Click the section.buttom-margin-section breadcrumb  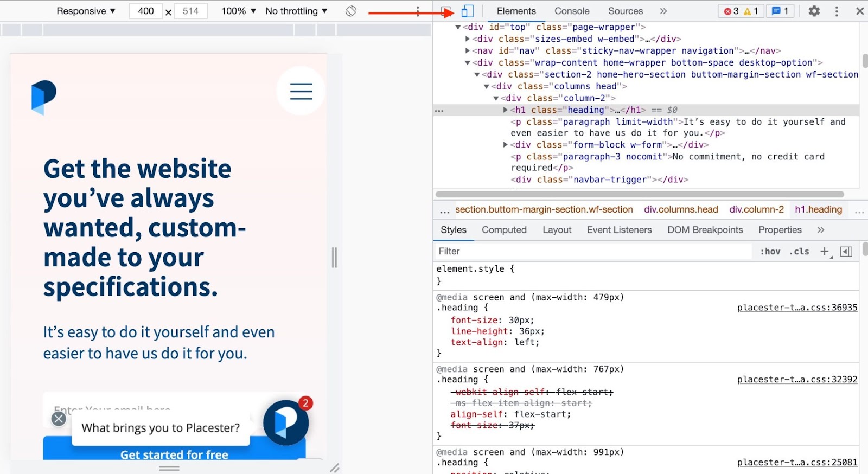pos(544,209)
